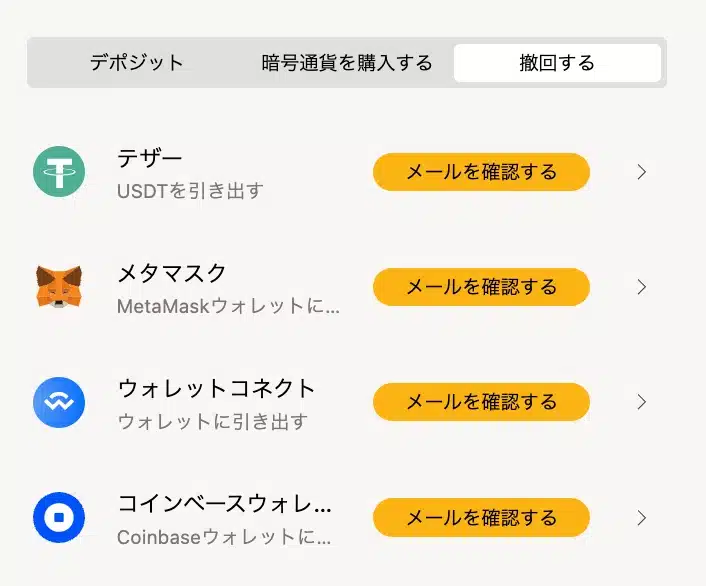Click メールを確認する button next to メタマスク

pos(481,287)
